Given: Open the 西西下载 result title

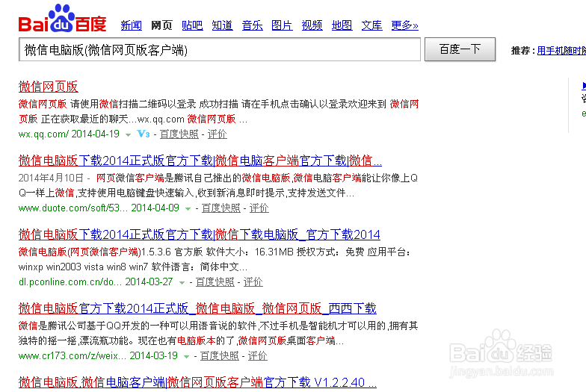Looking at the screenshot, I should pyautogui.click(x=197, y=308).
